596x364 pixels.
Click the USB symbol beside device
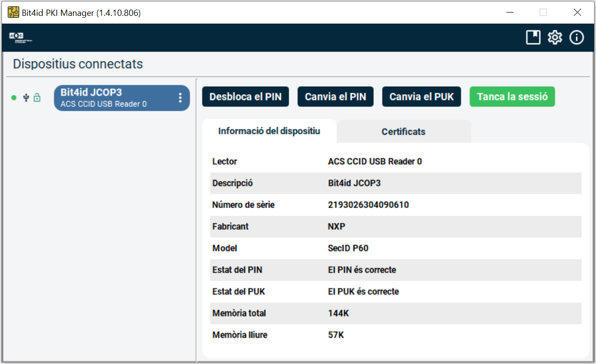pyautogui.click(x=26, y=98)
